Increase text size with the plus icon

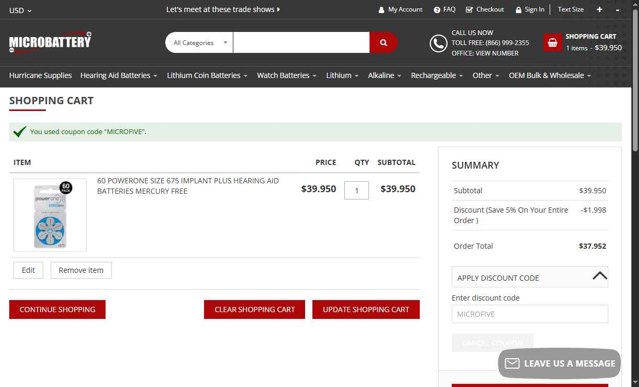point(599,9)
